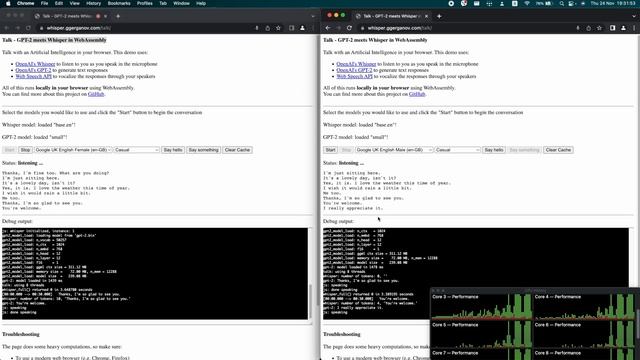Click the red recording indicator on left window's tab
The height and width of the screenshot is (360, 640).
pyautogui.click(x=98, y=16)
